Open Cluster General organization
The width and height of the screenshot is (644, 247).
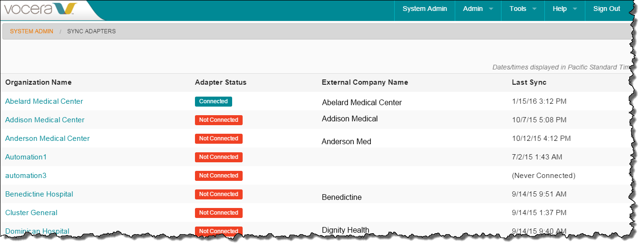pos(31,213)
